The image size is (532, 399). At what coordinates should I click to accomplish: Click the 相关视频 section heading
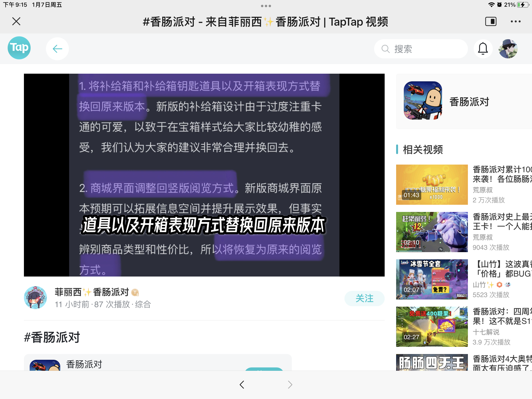pos(423,150)
